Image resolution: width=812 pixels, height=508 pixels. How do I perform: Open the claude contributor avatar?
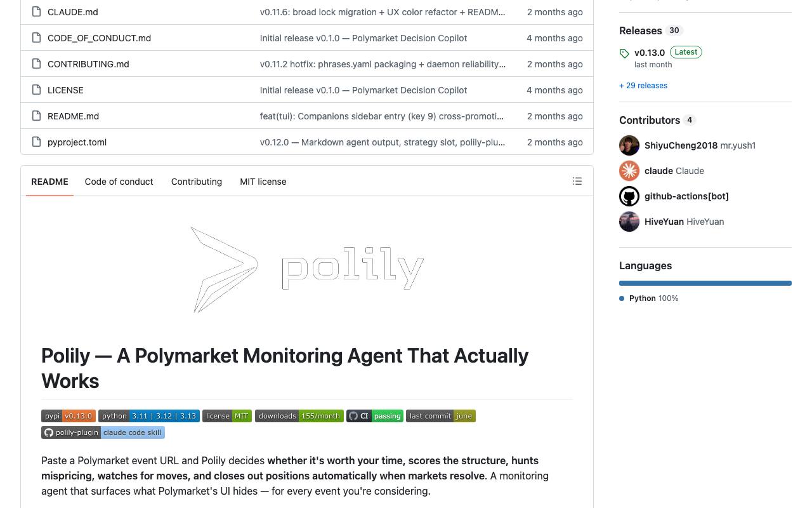click(629, 171)
